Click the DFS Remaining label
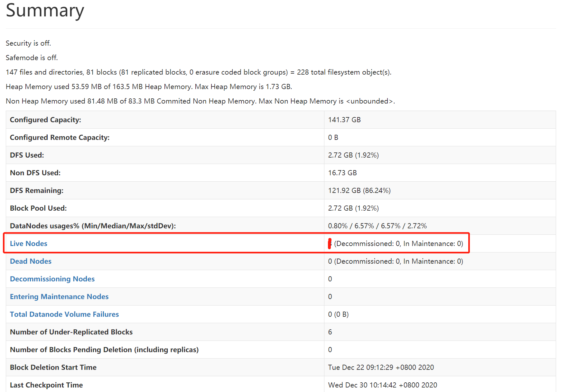The image size is (587, 392). pos(37,190)
